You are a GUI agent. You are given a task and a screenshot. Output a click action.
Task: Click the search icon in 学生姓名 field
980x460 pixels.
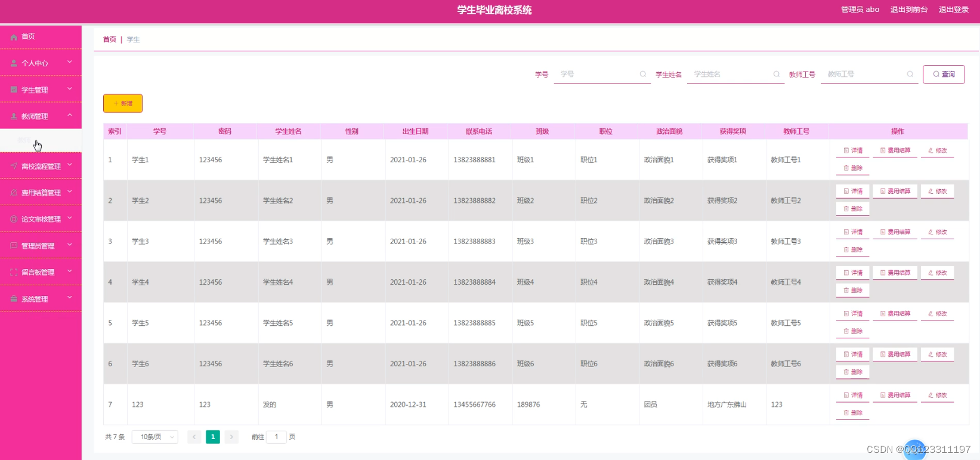[x=777, y=74]
